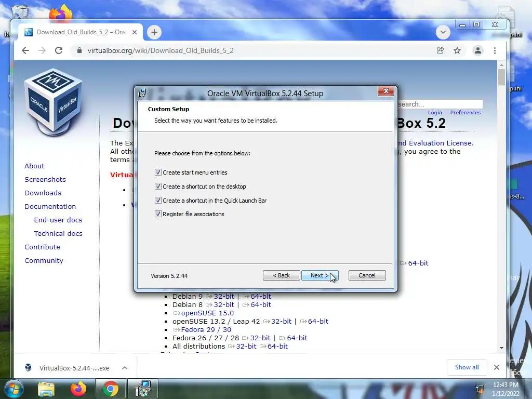
Task: Open Technical docs link
Action: (x=58, y=233)
